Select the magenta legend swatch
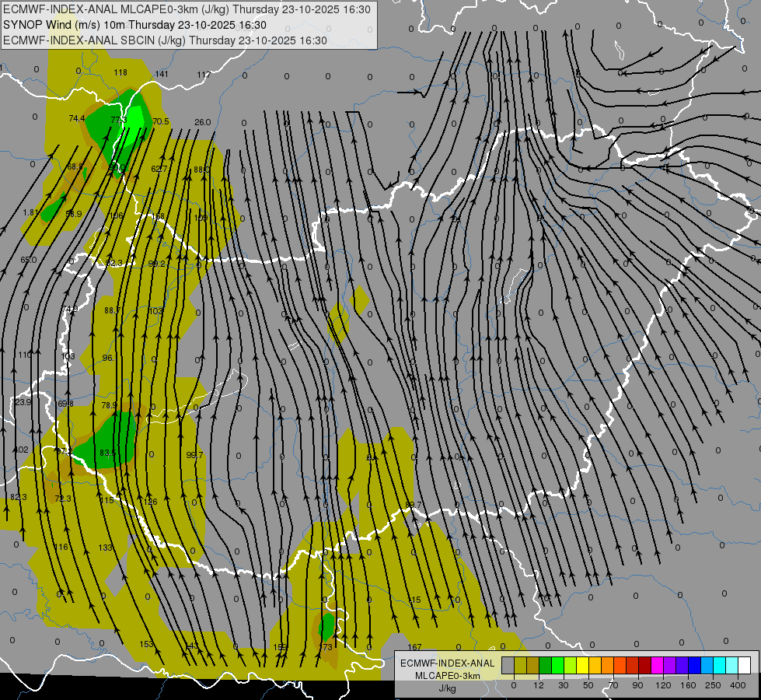 [x=658, y=665]
